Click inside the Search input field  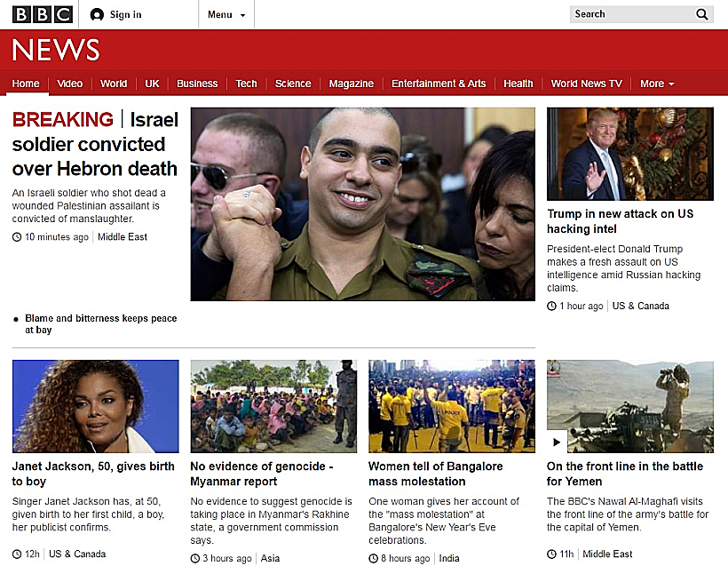click(x=630, y=14)
